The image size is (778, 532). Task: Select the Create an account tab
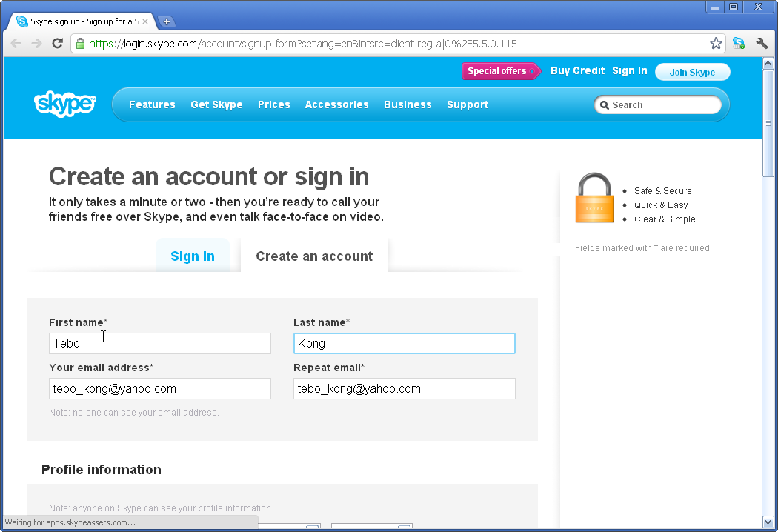pyautogui.click(x=314, y=256)
